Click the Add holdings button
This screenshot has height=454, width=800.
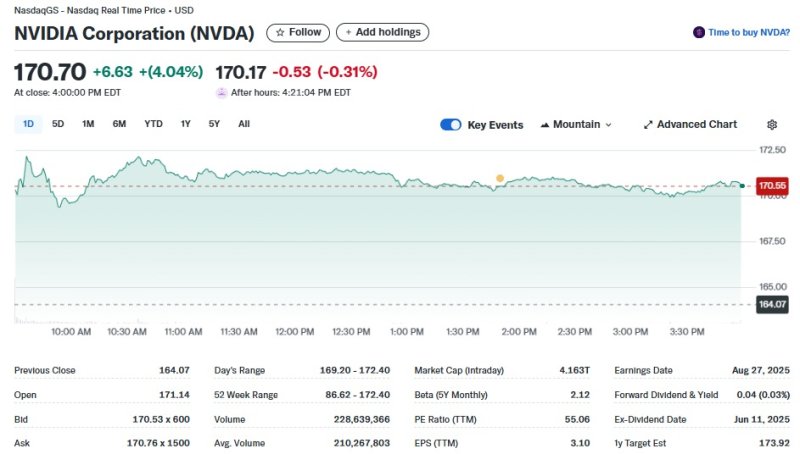click(x=382, y=32)
